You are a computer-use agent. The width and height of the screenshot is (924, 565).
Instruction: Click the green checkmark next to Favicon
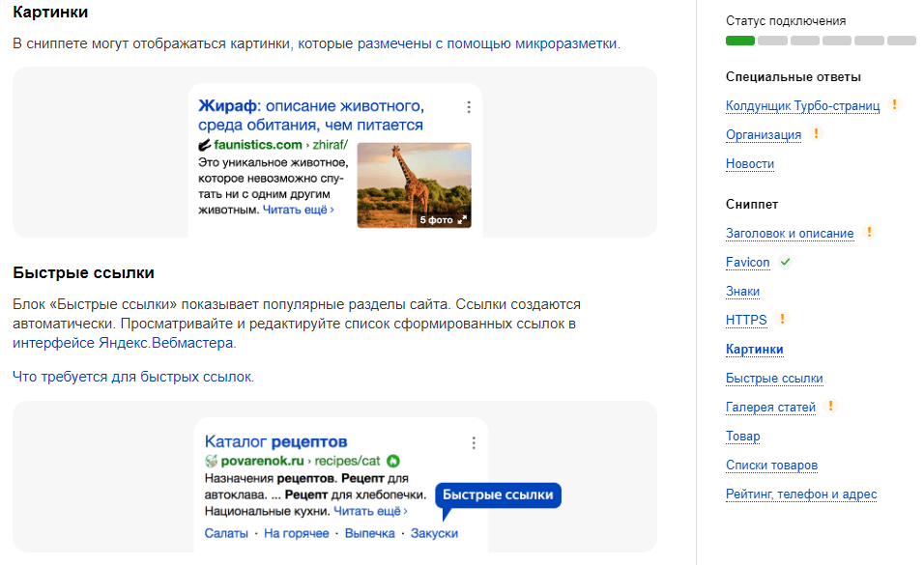(785, 262)
